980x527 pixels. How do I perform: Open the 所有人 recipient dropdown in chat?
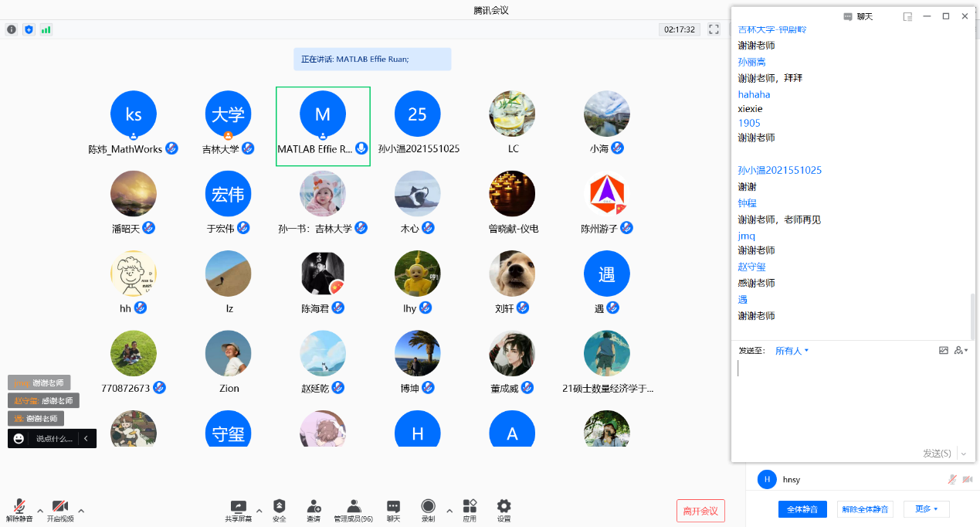tap(792, 351)
